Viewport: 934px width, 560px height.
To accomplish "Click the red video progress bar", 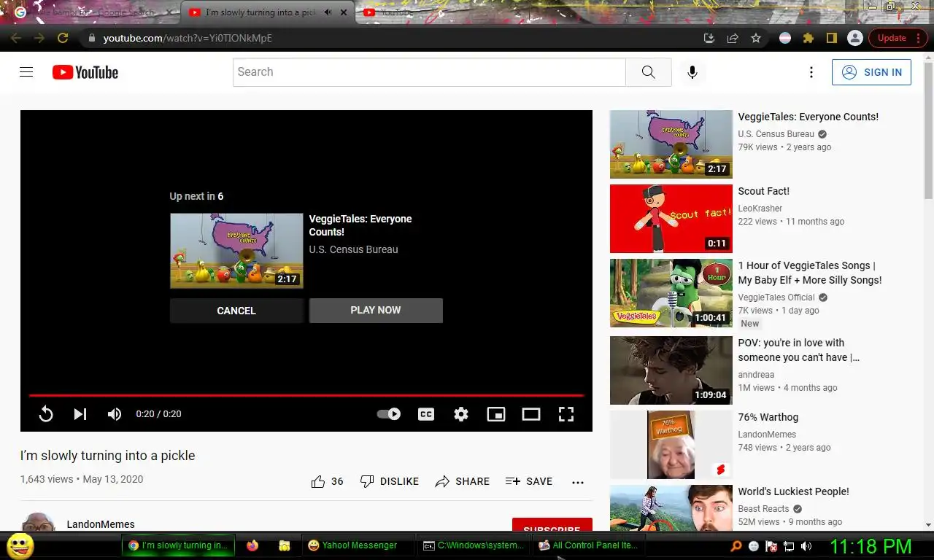I will click(x=306, y=395).
